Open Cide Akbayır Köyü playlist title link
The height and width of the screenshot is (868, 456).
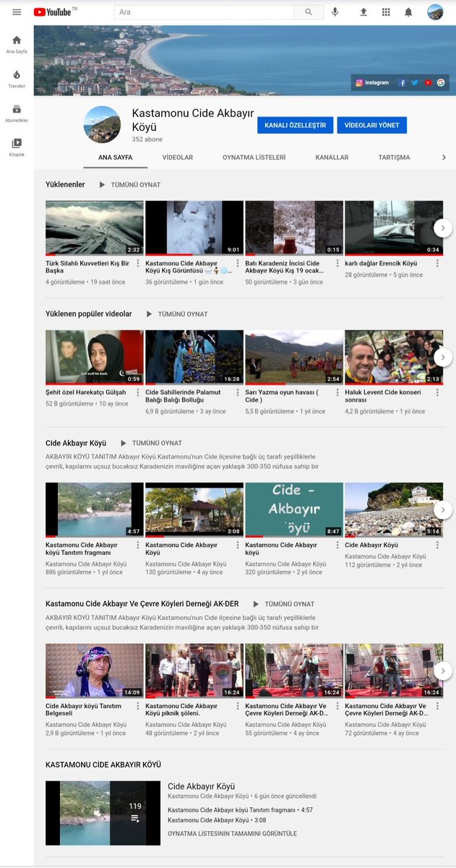tap(202, 786)
